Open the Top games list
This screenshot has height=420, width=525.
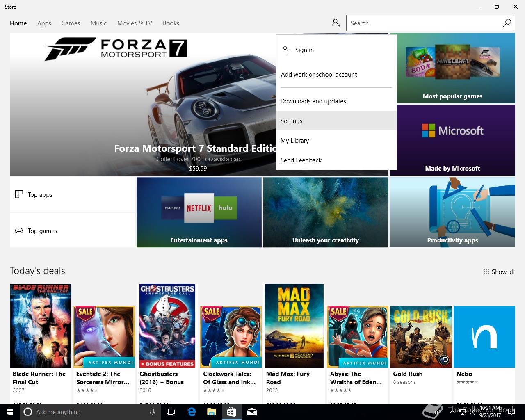pyautogui.click(x=72, y=231)
